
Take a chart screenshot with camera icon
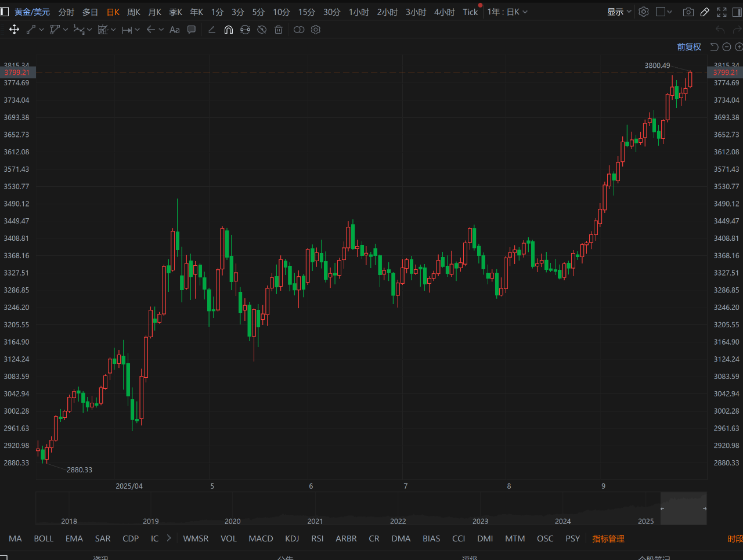pos(688,12)
